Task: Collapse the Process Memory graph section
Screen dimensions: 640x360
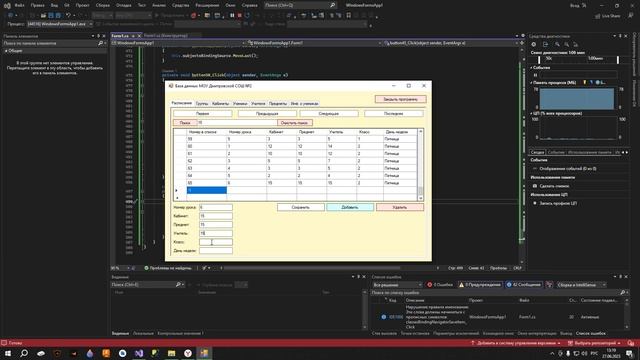Action: click(532, 83)
